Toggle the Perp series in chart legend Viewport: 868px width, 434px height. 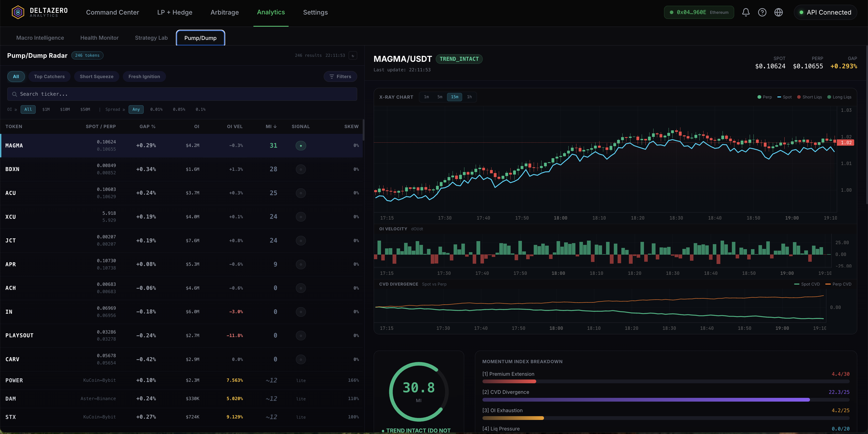(764, 97)
